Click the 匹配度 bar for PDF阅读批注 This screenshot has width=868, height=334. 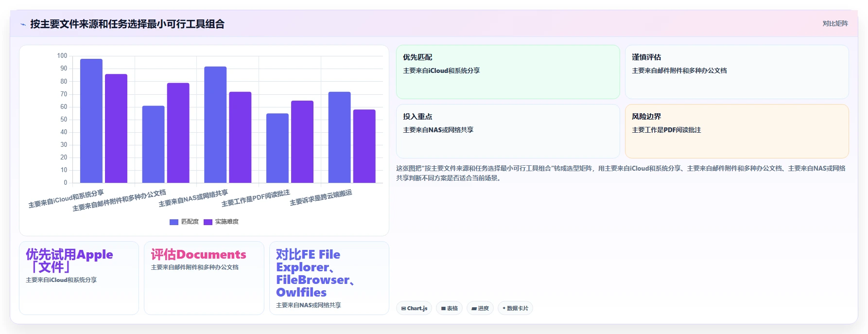pos(278,148)
